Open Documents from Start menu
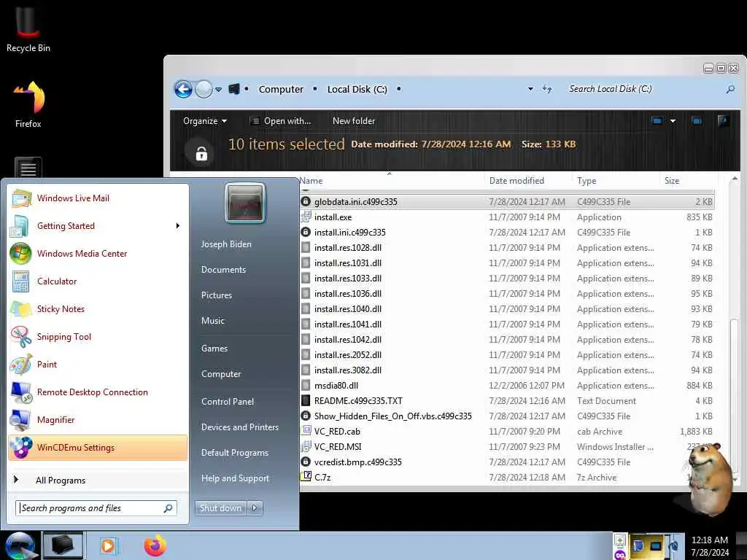Screen dimensions: 747x560 [x=223, y=270]
